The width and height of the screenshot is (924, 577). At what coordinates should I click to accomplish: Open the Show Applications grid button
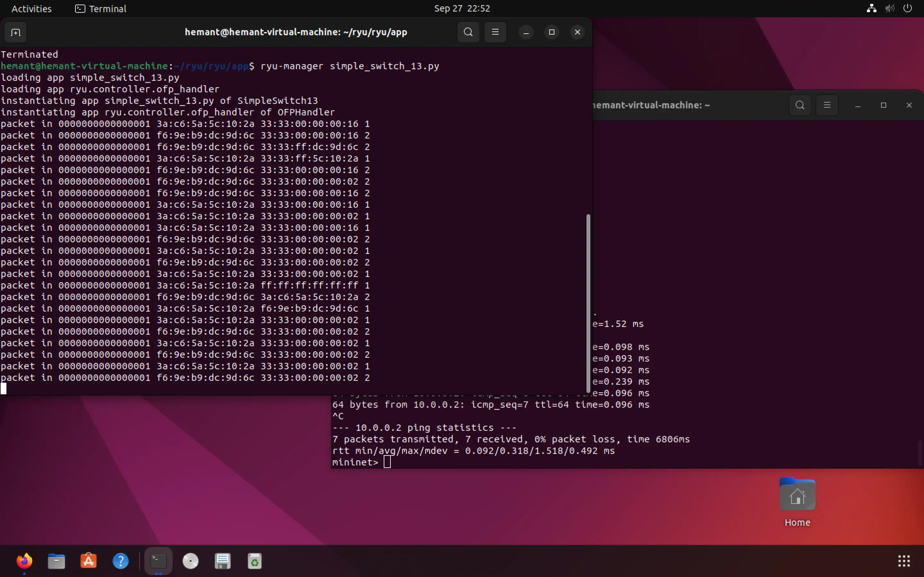pos(904,561)
